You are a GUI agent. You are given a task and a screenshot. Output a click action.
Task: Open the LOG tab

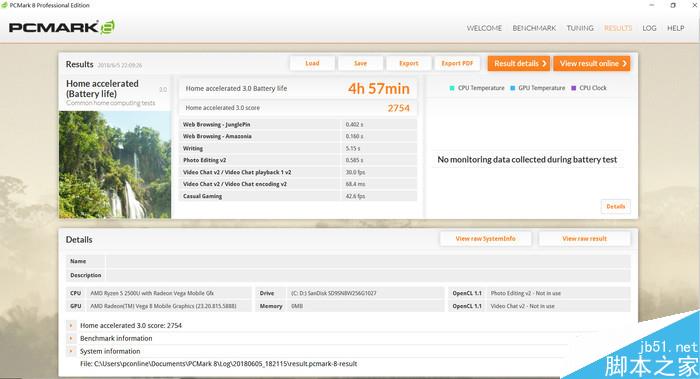coord(649,28)
